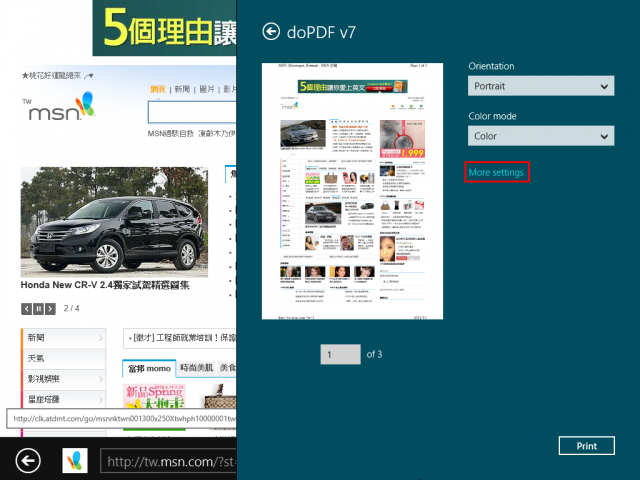This screenshot has width=640, height=480.
Task: Go back from the doPDF v7 print panel
Action: point(271,31)
